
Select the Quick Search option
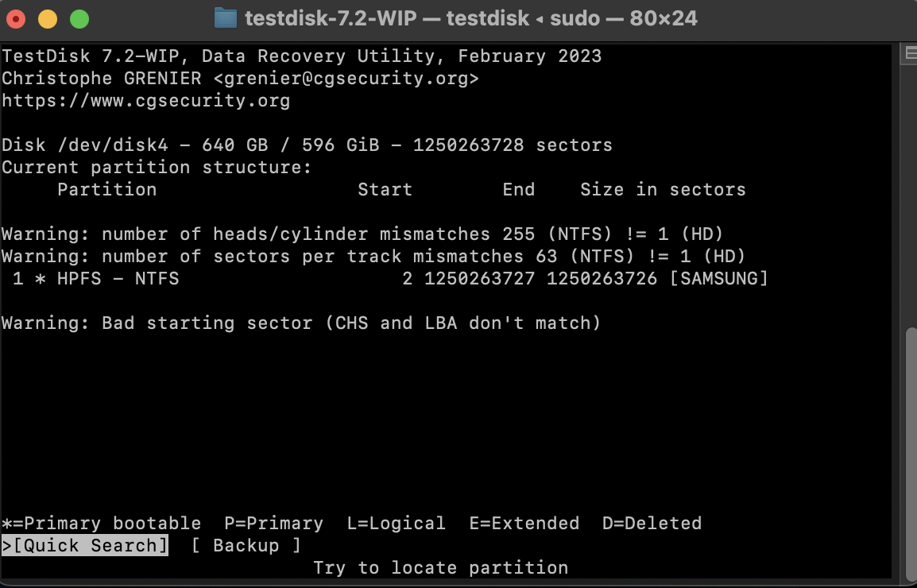(85, 545)
